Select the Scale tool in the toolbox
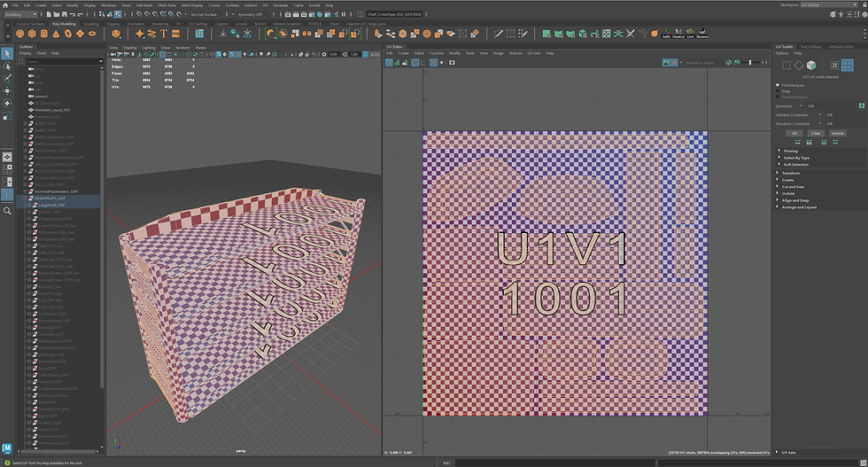 (x=7, y=116)
